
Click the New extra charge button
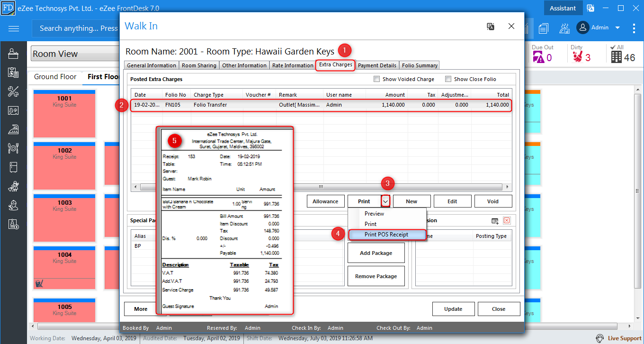(x=411, y=201)
